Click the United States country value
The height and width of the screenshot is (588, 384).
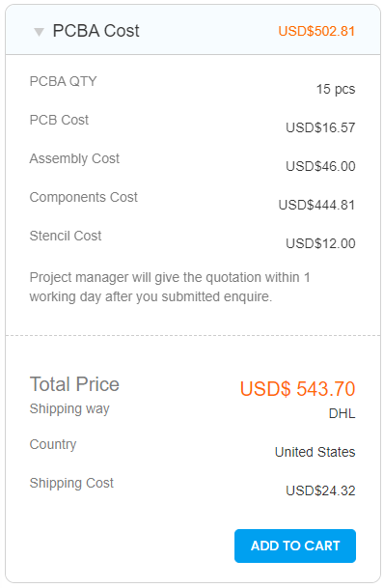[x=315, y=452]
